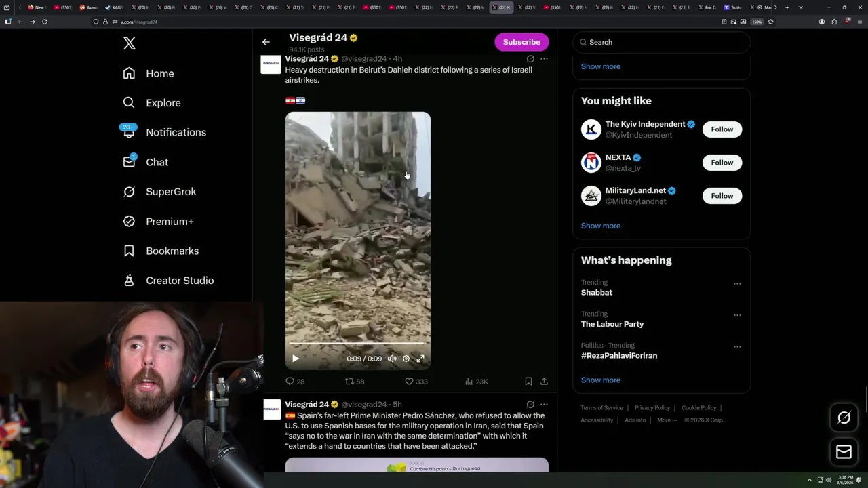
Task: Click inside the Search field
Action: (x=661, y=42)
